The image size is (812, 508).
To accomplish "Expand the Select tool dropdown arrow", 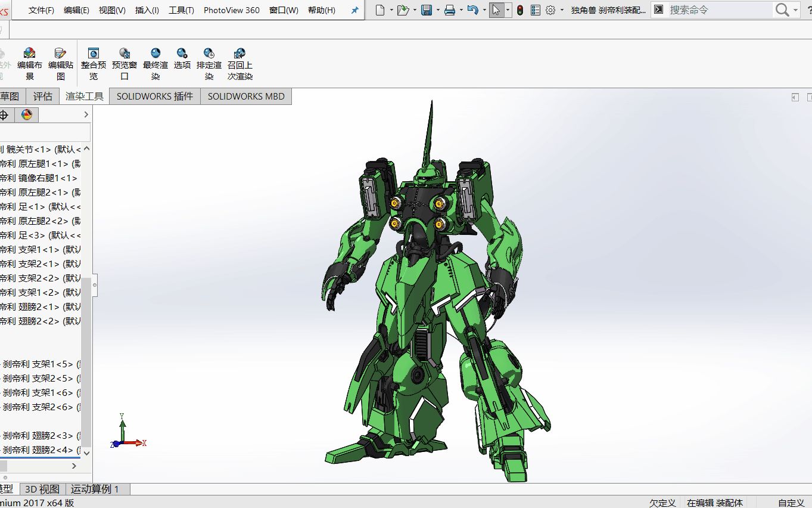I will tap(508, 10).
